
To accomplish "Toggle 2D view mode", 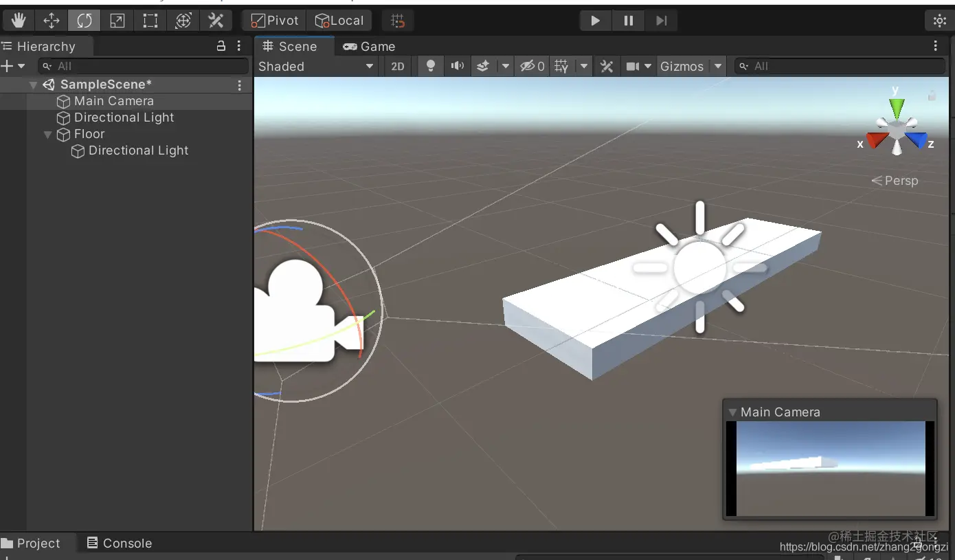I will click(398, 66).
